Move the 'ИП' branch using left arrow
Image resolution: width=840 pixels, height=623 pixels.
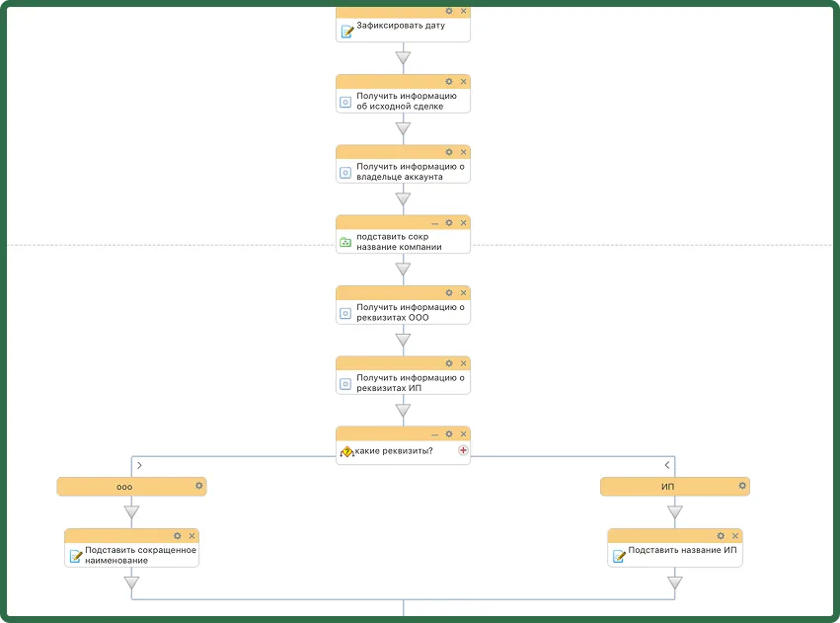coord(667,465)
